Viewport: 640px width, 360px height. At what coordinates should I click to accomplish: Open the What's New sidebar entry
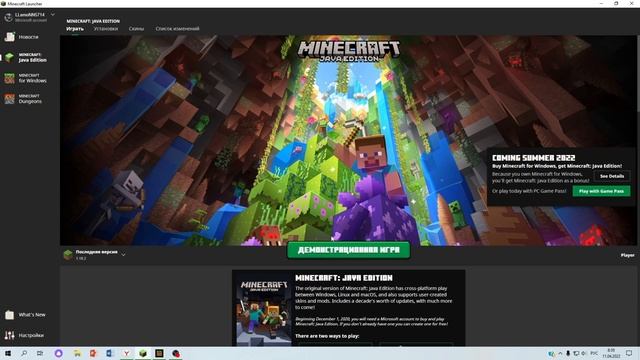[25, 315]
